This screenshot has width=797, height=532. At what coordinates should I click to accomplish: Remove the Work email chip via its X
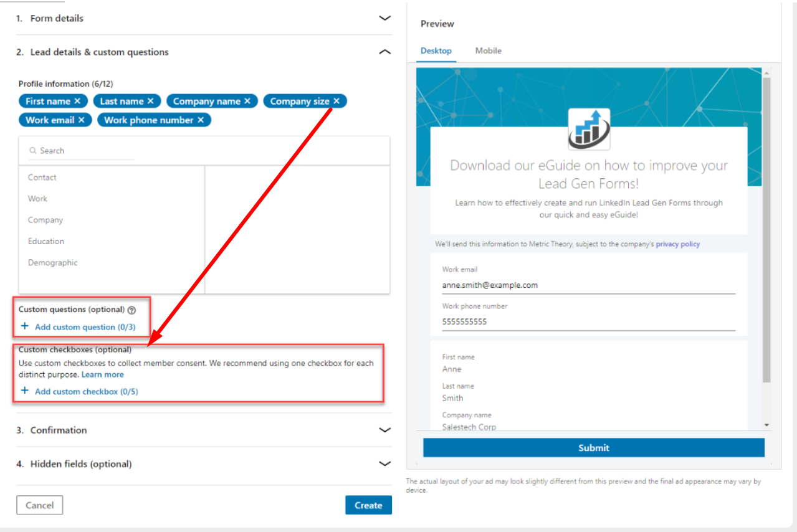pos(81,120)
